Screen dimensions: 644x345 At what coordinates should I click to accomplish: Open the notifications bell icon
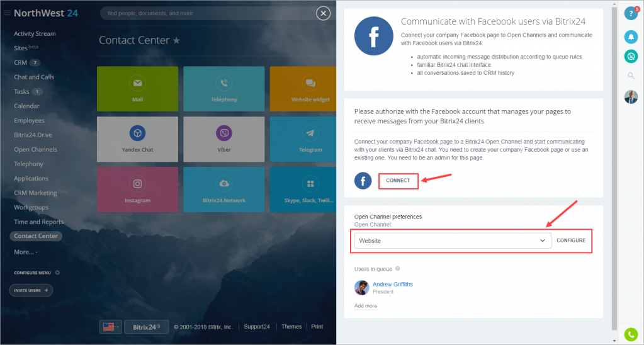pos(631,37)
